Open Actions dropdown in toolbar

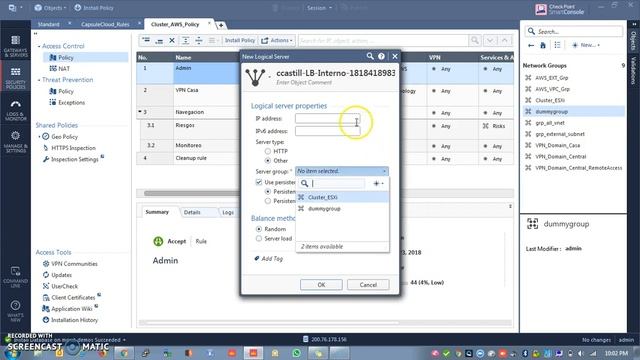pyautogui.click(x=277, y=40)
